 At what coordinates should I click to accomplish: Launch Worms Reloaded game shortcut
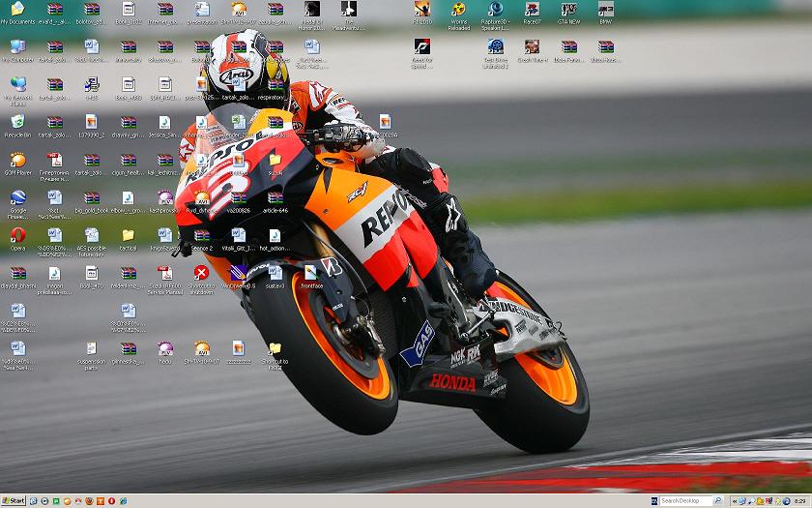(x=458, y=10)
